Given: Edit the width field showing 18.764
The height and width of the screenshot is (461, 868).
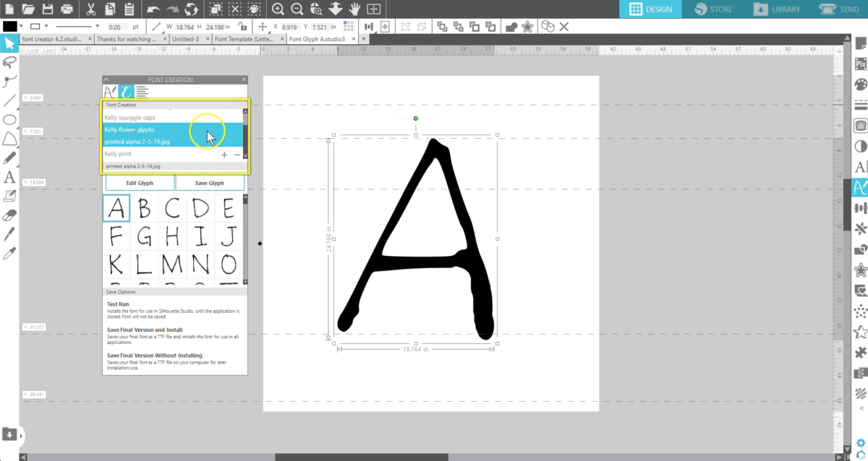Looking at the screenshot, I should [186, 26].
